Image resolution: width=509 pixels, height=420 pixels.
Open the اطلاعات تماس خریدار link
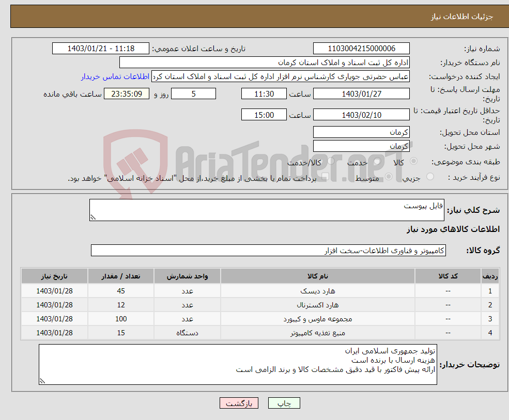[x=115, y=76]
